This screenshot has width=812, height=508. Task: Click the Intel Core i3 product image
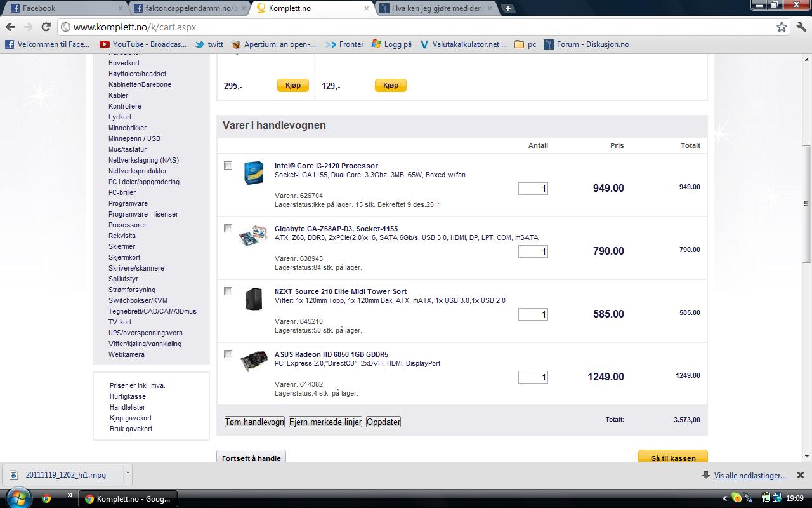click(254, 173)
